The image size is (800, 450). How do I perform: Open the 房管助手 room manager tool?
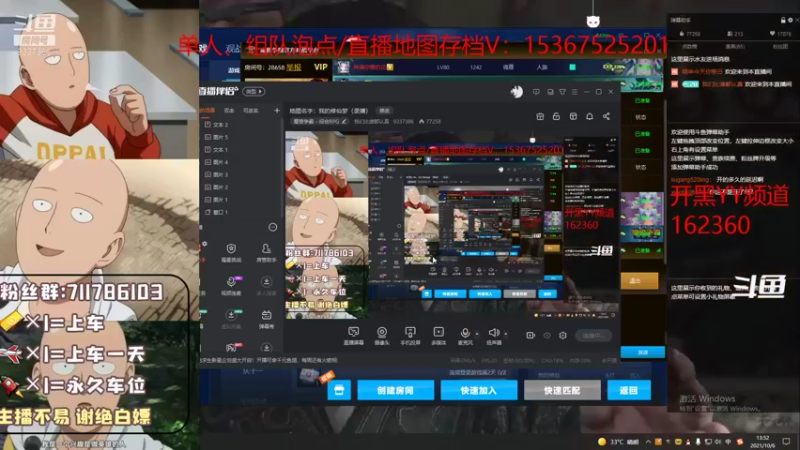(x=266, y=252)
